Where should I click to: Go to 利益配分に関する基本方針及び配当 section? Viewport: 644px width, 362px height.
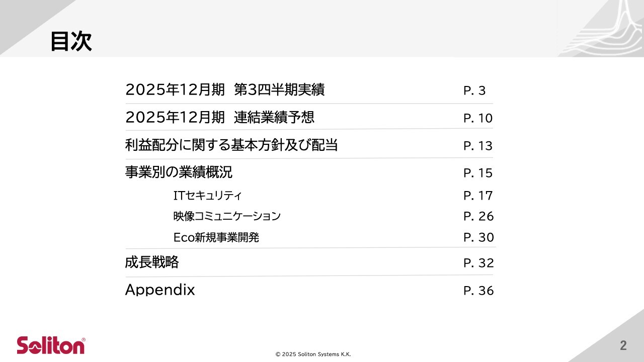point(231,145)
